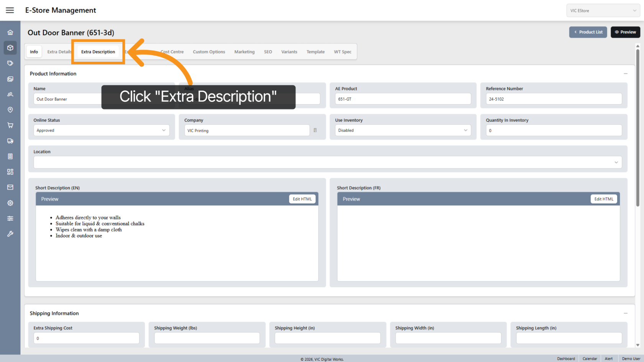The image size is (644, 362).
Task: Open the VIC EStore selector dropdown
Action: click(x=603, y=11)
